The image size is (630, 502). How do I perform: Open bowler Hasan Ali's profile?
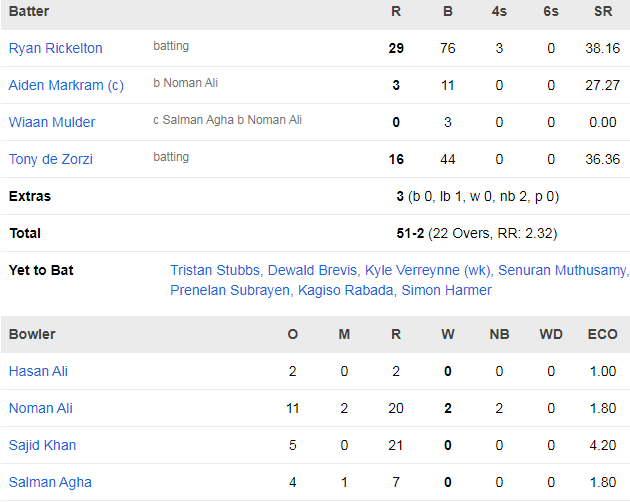point(38,371)
